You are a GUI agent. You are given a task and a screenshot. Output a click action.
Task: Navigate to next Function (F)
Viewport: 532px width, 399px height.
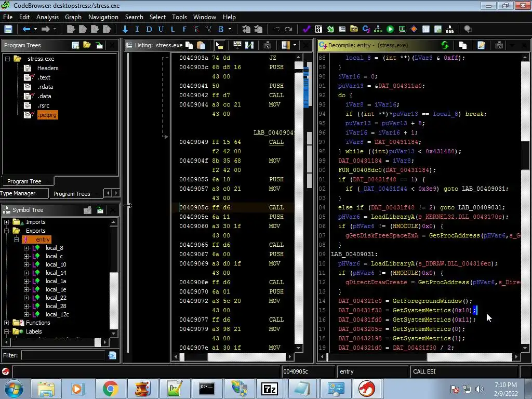point(184,29)
